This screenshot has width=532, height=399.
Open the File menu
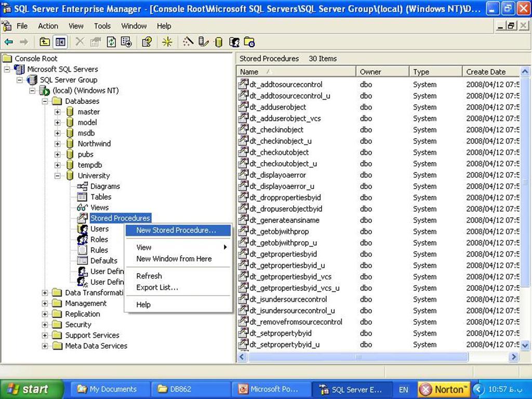[x=22, y=26]
